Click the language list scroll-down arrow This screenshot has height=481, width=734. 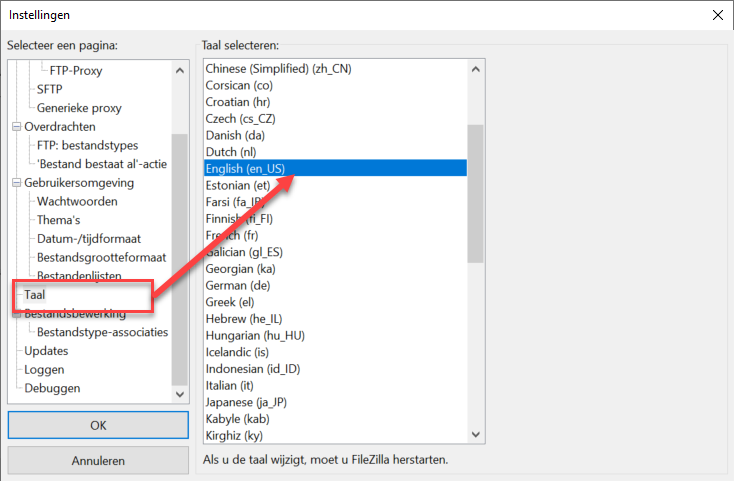[475, 435]
